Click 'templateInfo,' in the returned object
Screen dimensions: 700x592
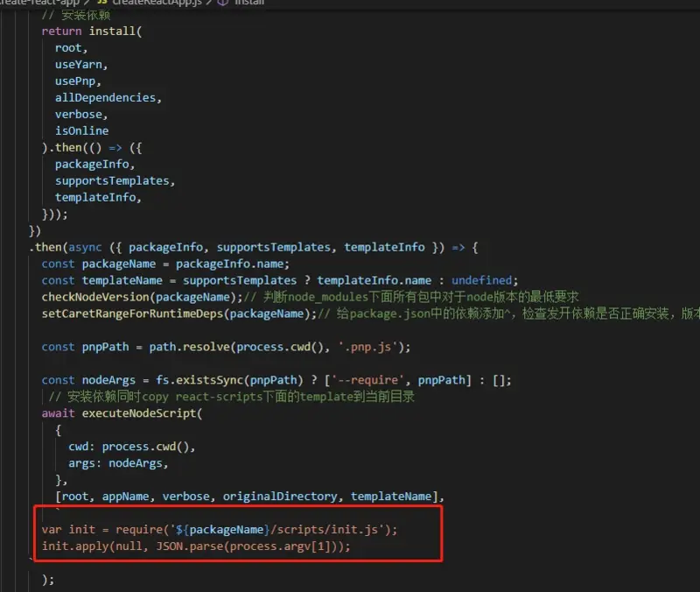98,198
